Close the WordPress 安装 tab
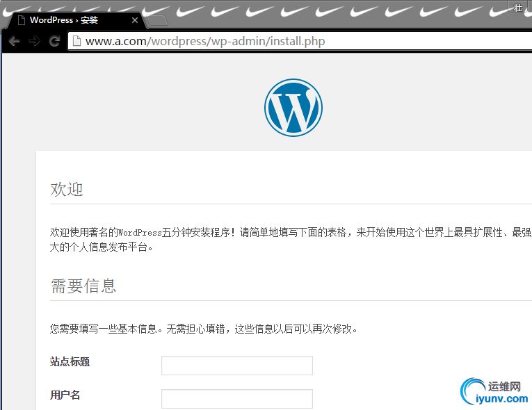The width and height of the screenshot is (532, 410). pos(135,20)
